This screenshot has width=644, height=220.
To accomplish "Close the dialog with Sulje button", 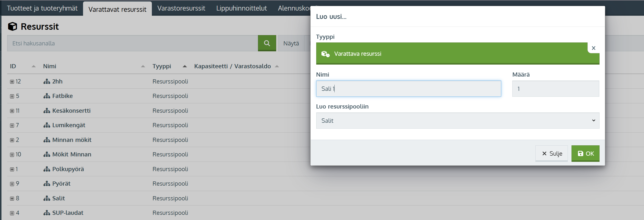I will 552,153.
